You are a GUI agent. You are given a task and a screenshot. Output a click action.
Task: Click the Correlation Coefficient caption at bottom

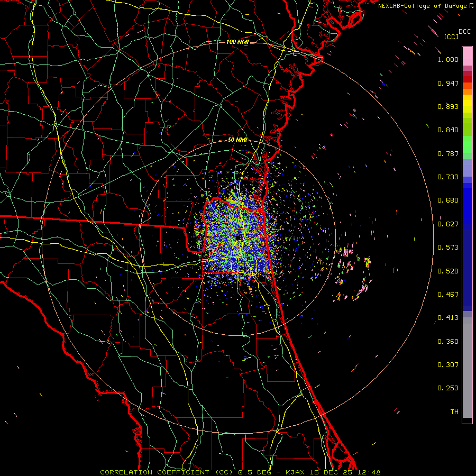240,472
